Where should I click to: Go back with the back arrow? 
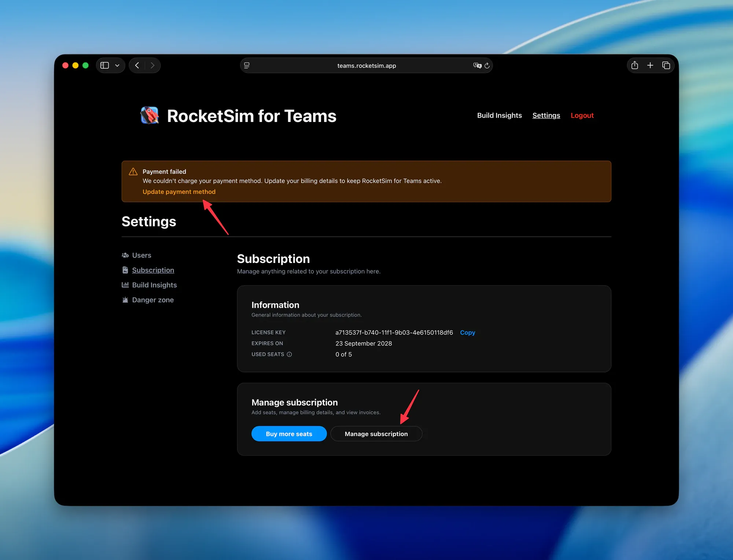coord(137,66)
